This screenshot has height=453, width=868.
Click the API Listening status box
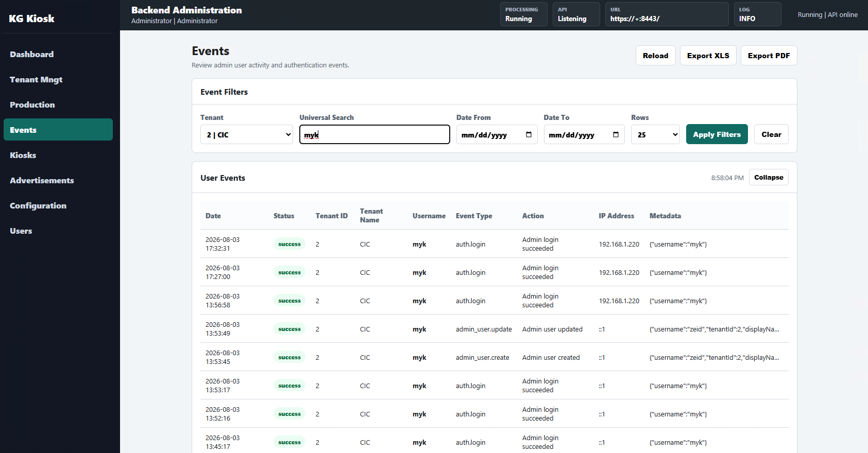coord(576,14)
